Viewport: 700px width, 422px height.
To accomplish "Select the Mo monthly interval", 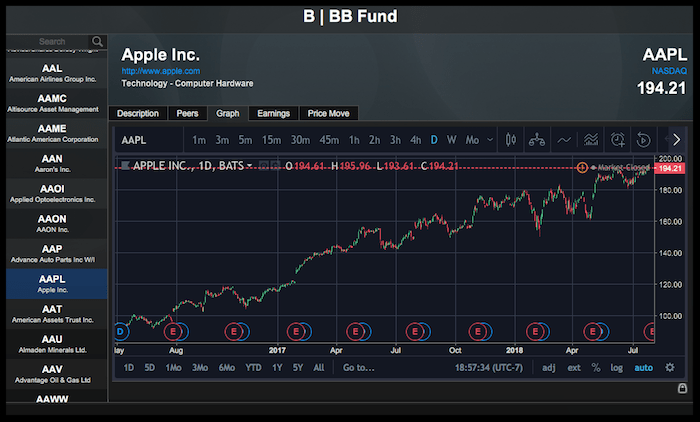I will tap(472, 140).
